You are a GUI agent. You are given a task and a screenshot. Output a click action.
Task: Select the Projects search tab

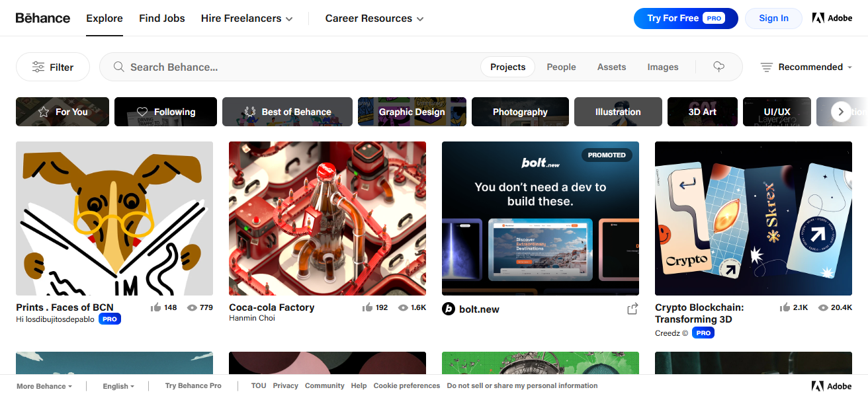(x=508, y=67)
